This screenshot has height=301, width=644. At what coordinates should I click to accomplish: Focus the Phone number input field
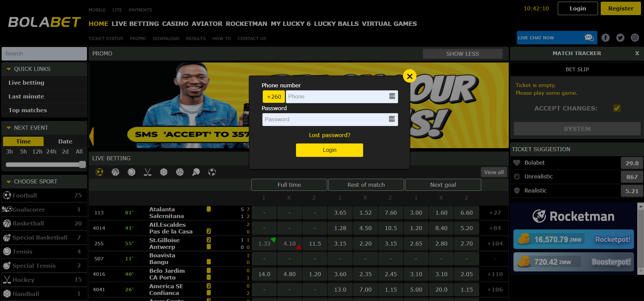(342, 97)
